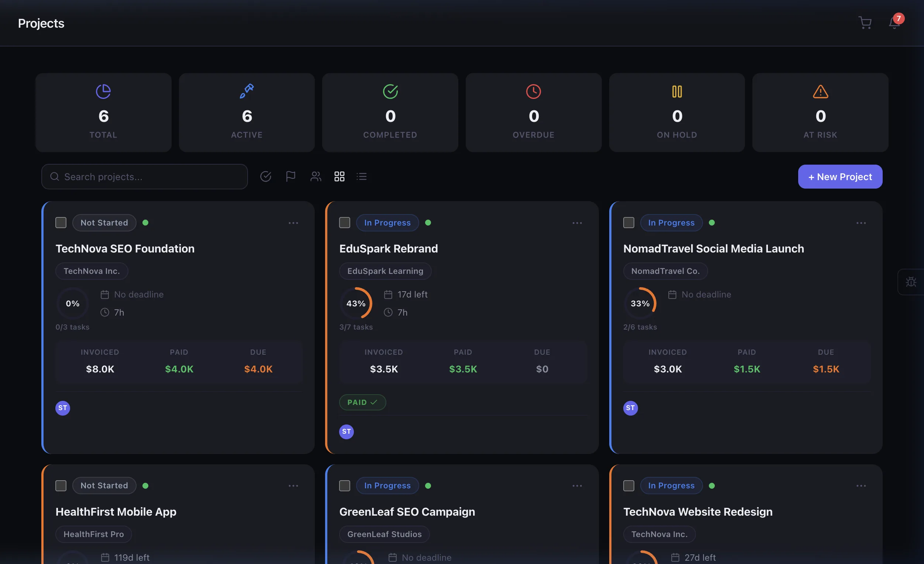
Task: Select the TechNova SEO Foundation checkbox
Action: click(61, 222)
